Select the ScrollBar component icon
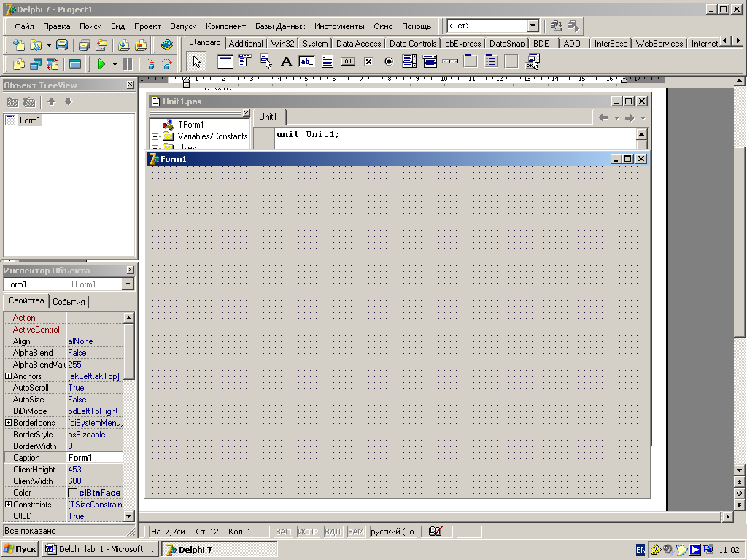747x560 pixels. coord(450,61)
